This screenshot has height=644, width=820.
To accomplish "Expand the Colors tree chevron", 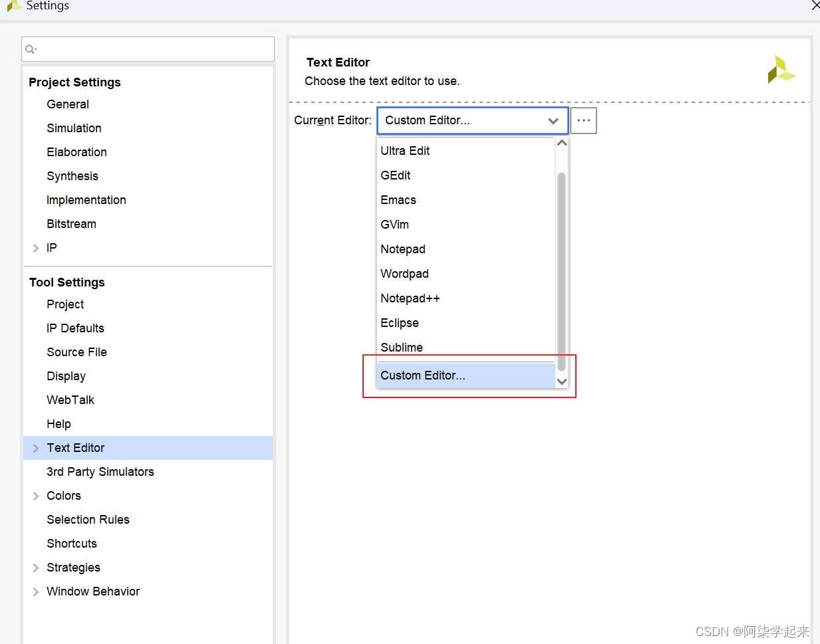I will click(36, 496).
